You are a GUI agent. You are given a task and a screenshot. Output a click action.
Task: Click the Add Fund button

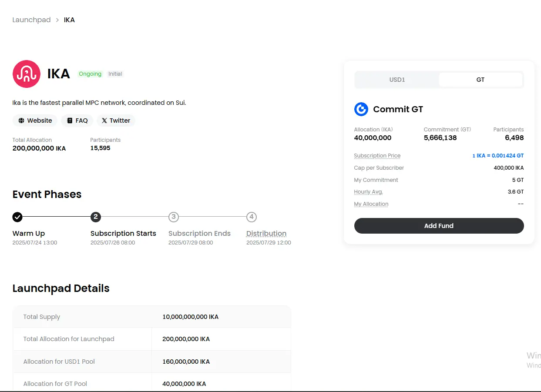tap(439, 226)
